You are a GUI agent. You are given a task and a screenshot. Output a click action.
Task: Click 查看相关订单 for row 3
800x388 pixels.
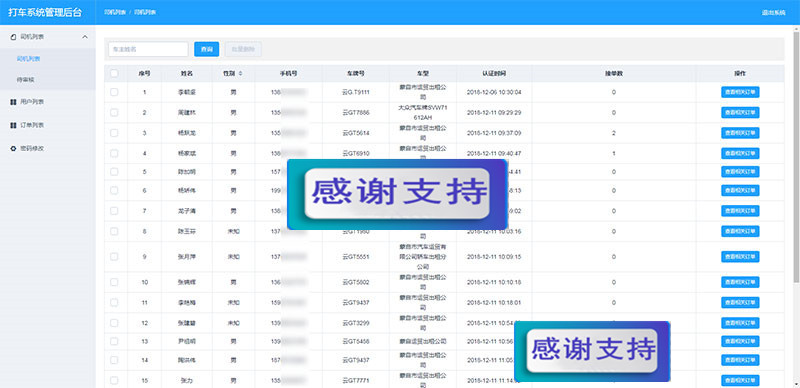pyautogui.click(x=740, y=133)
